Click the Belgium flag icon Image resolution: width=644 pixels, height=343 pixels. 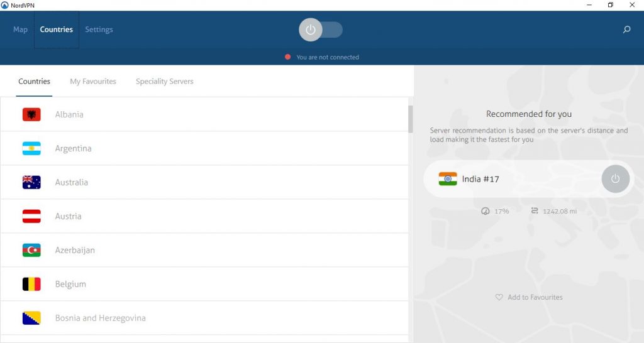[31, 284]
